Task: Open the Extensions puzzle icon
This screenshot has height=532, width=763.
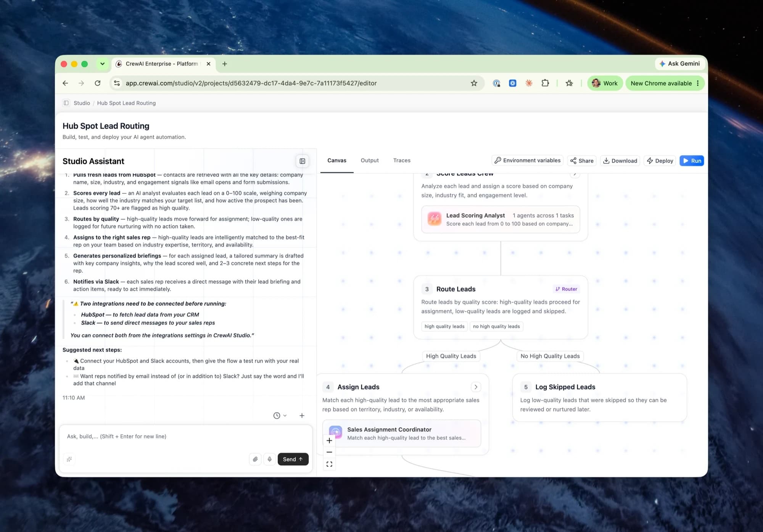Action: [545, 83]
